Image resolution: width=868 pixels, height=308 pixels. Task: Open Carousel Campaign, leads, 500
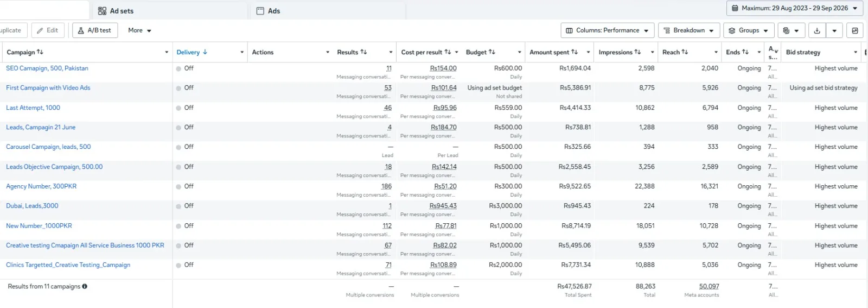48,147
